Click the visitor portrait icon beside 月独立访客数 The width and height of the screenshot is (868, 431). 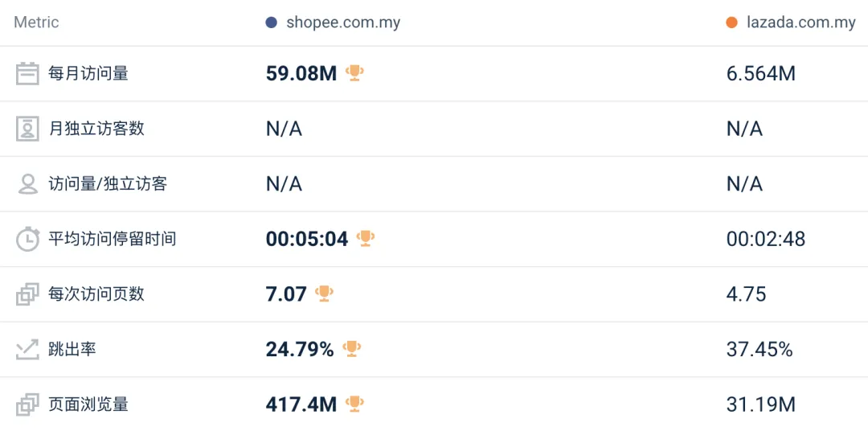[28, 129]
